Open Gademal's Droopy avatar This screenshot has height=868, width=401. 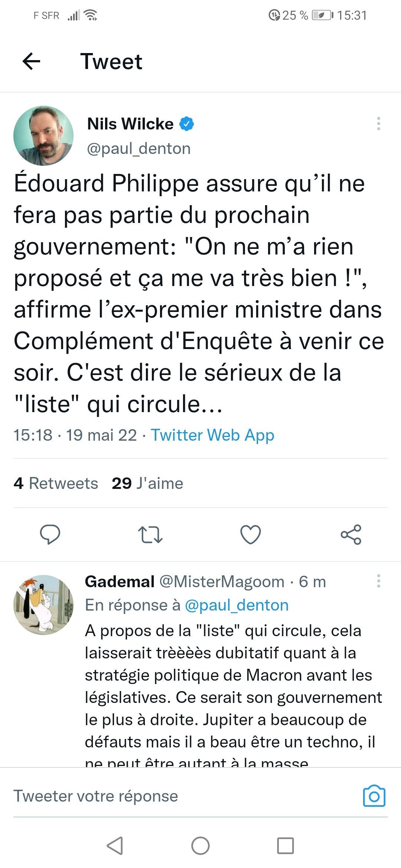tap(43, 605)
